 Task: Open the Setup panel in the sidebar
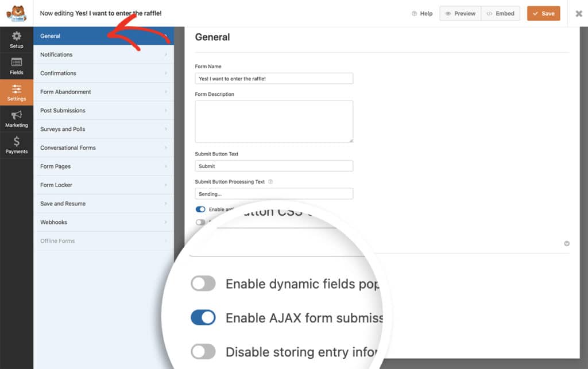pyautogui.click(x=17, y=39)
